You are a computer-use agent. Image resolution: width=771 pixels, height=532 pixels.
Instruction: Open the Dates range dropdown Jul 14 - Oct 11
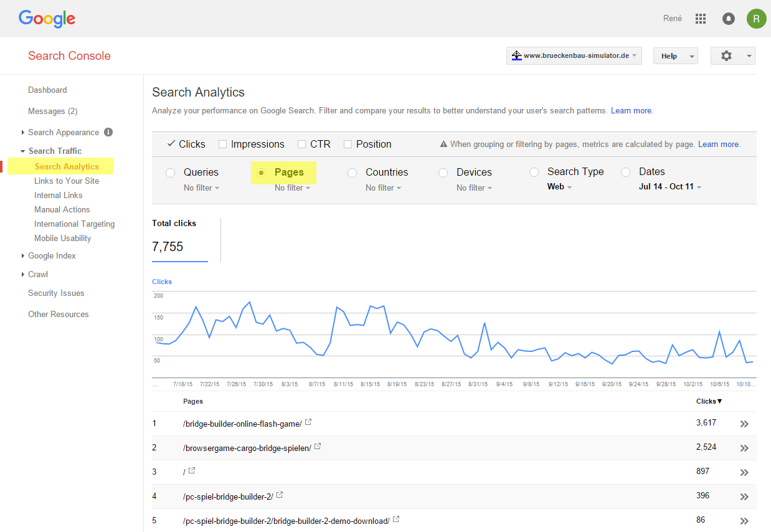(x=670, y=187)
